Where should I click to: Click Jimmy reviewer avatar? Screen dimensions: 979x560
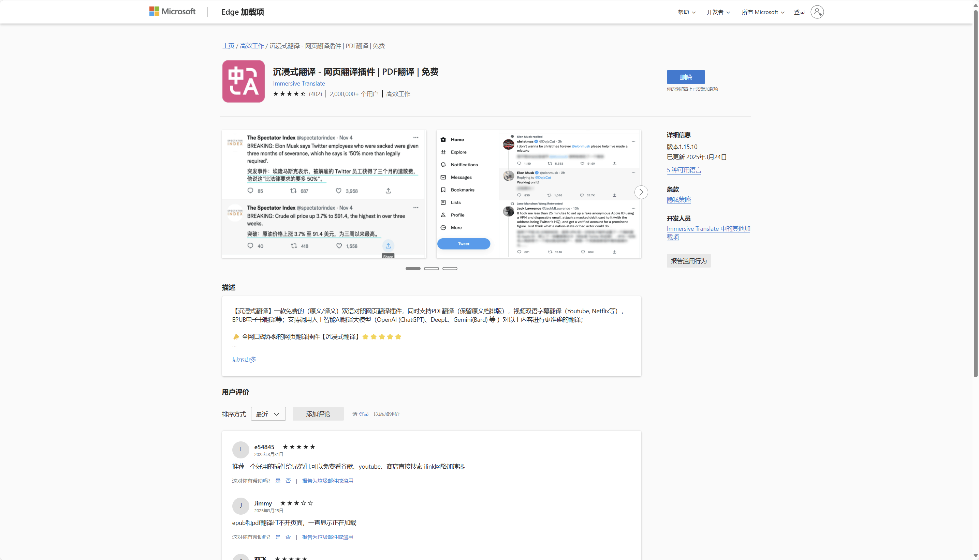click(240, 505)
